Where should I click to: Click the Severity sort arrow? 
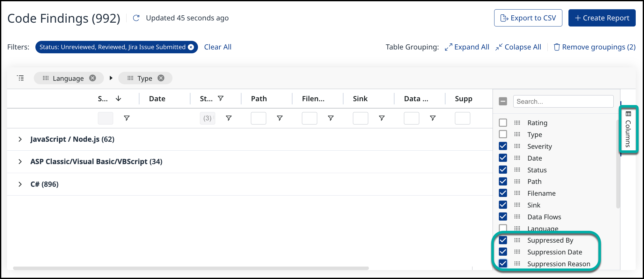[118, 99]
